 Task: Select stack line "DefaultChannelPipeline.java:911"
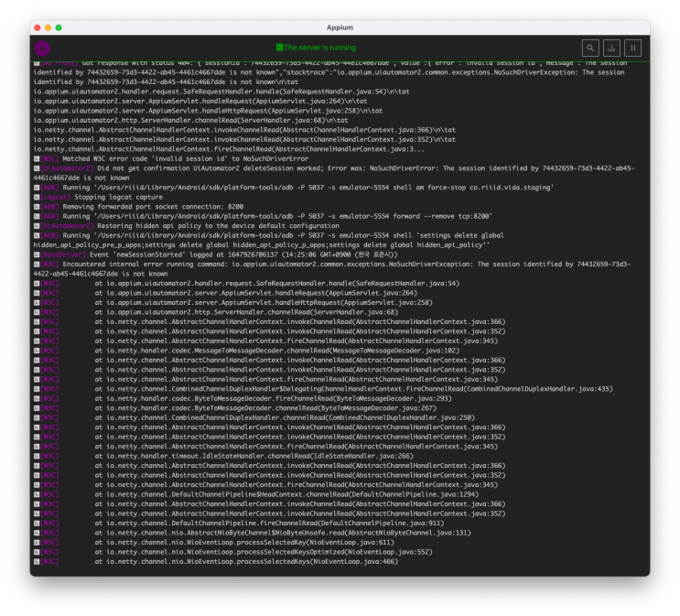[239, 524]
